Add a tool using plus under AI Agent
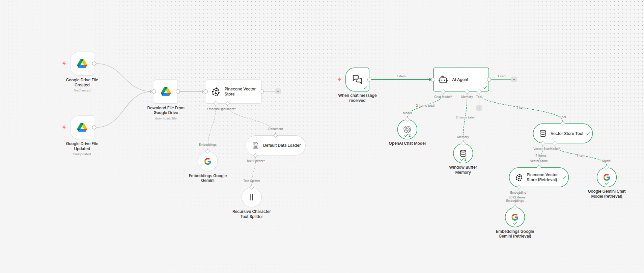 479,108
